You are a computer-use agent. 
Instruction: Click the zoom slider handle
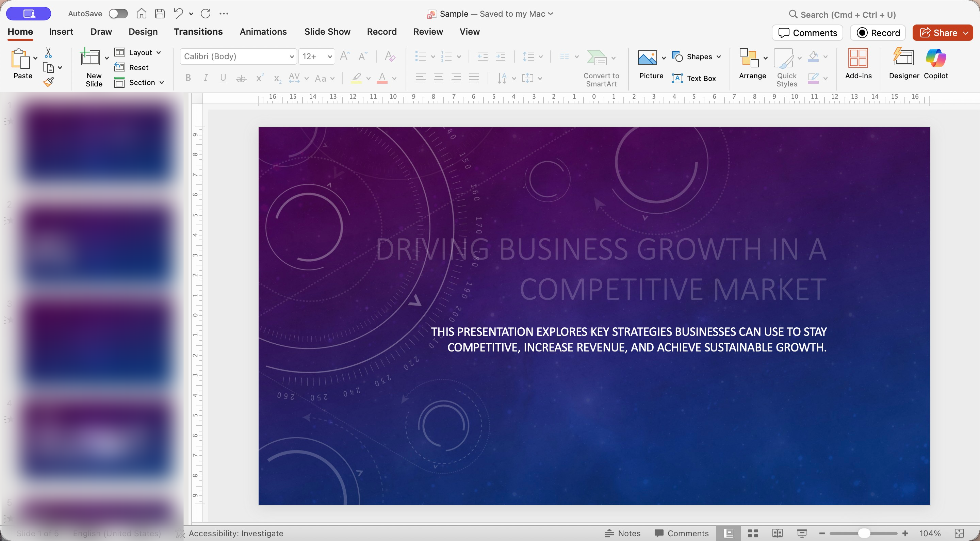click(x=864, y=534)
